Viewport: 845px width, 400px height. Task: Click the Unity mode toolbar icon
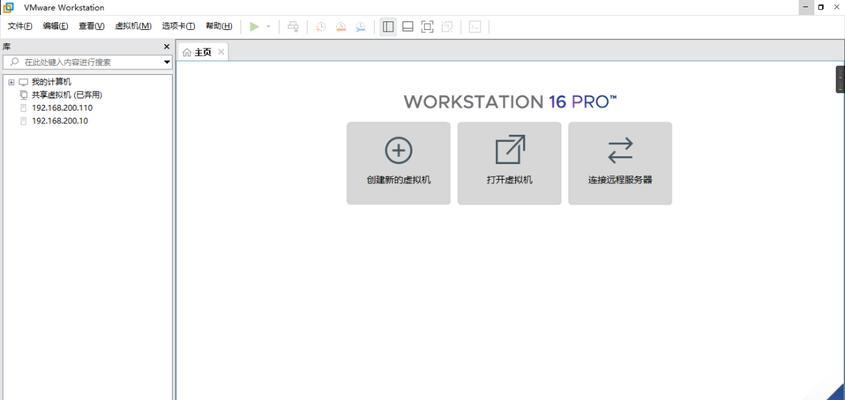click(447, 26)
